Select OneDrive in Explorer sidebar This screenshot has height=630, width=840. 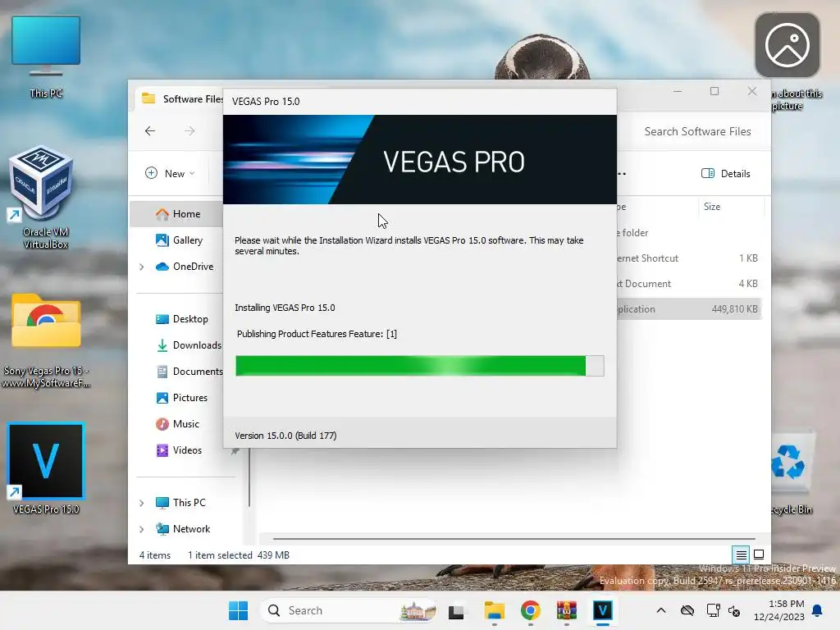pos(185,267)
